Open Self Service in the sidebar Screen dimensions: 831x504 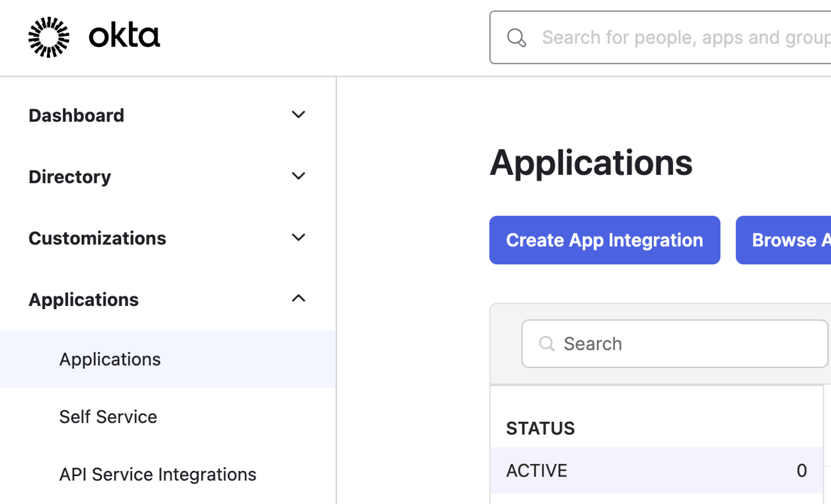point(108,417)
